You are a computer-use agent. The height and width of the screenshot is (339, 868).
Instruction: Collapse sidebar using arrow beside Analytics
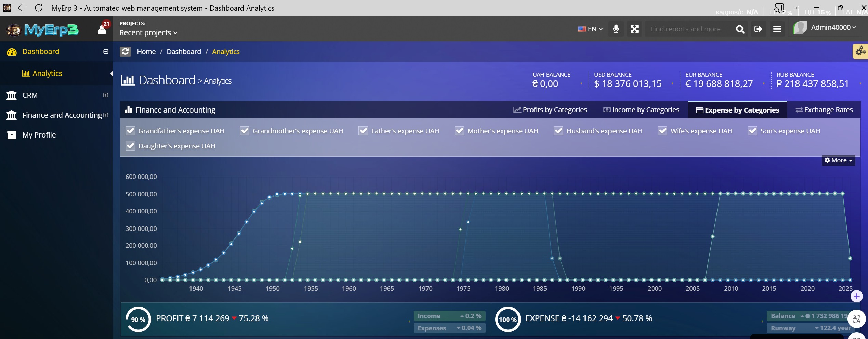click(111, 74)
